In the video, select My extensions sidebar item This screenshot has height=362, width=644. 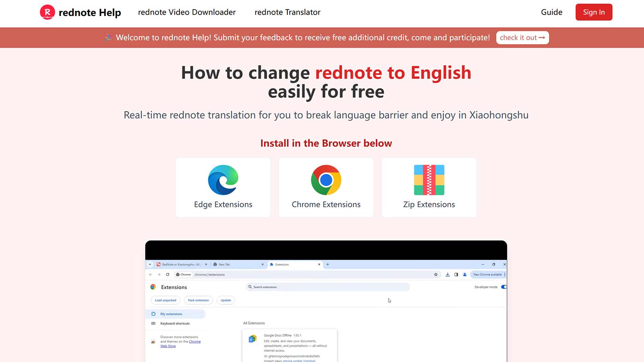[175, 314]
